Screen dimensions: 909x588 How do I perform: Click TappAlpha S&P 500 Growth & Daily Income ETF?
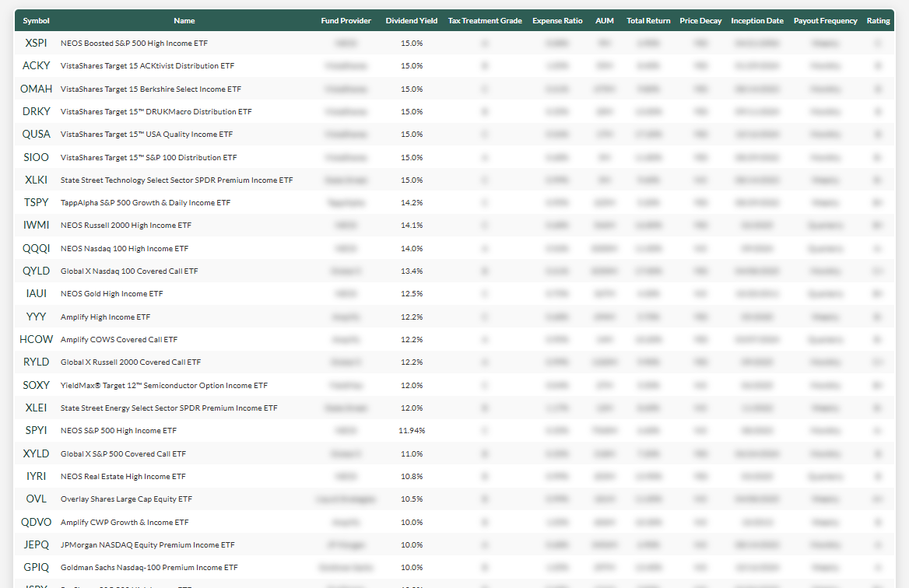coord(146,203)
